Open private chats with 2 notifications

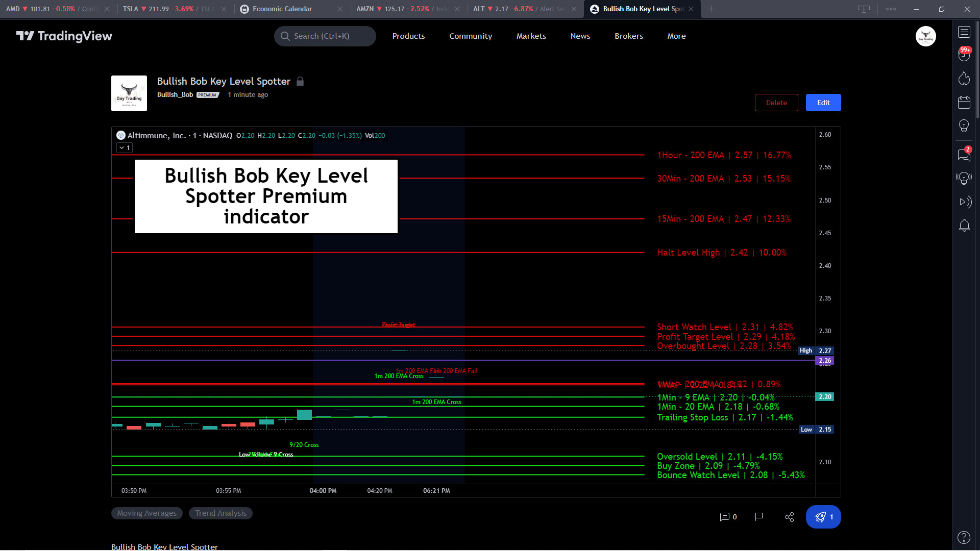(964, 155)
